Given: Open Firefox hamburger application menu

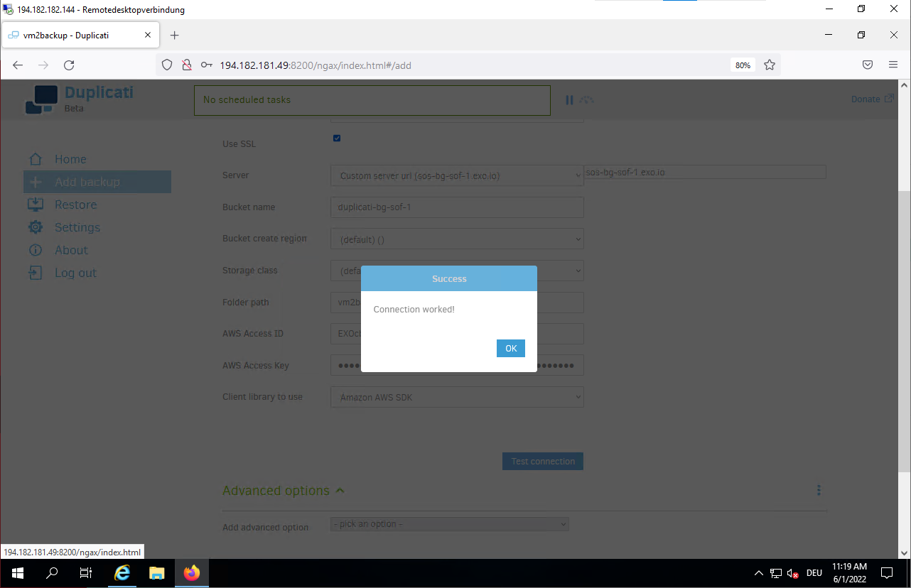Looking at the screenshot, I should pyautogui.click(x=893, y=65).
